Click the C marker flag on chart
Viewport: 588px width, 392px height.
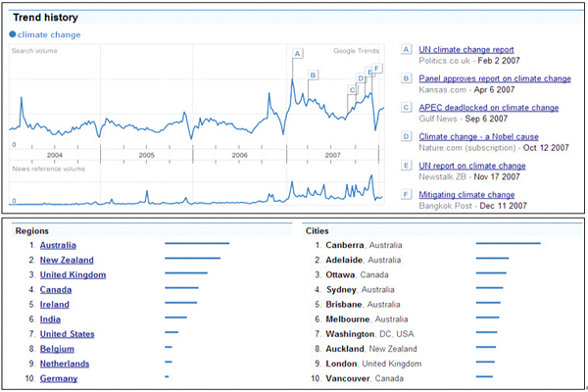click(x=352, y=89)
